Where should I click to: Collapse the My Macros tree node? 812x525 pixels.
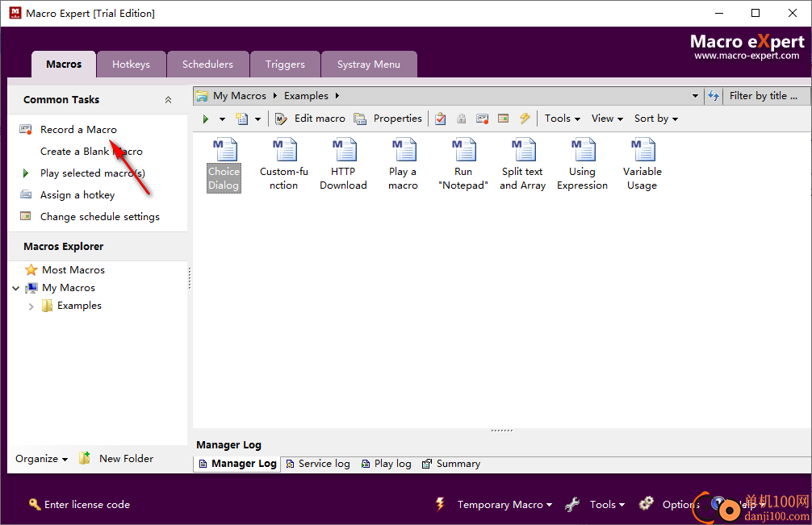coord(15,288)
